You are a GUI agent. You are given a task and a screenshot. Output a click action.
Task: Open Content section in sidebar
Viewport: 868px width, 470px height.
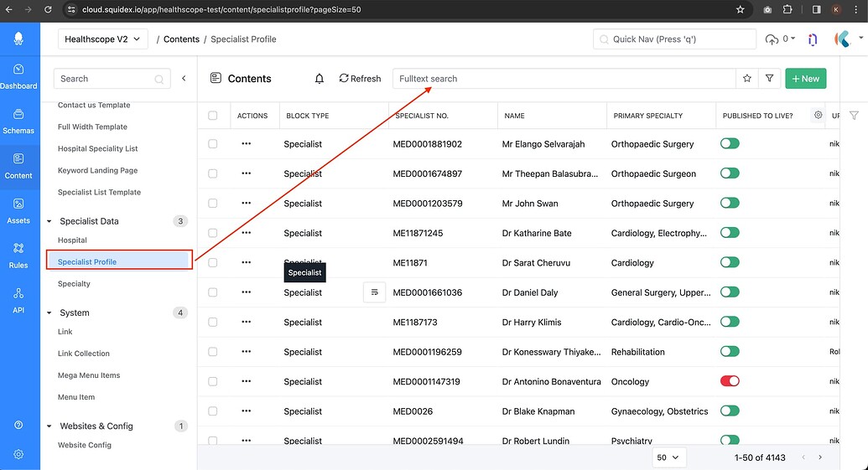pos(18,167)
